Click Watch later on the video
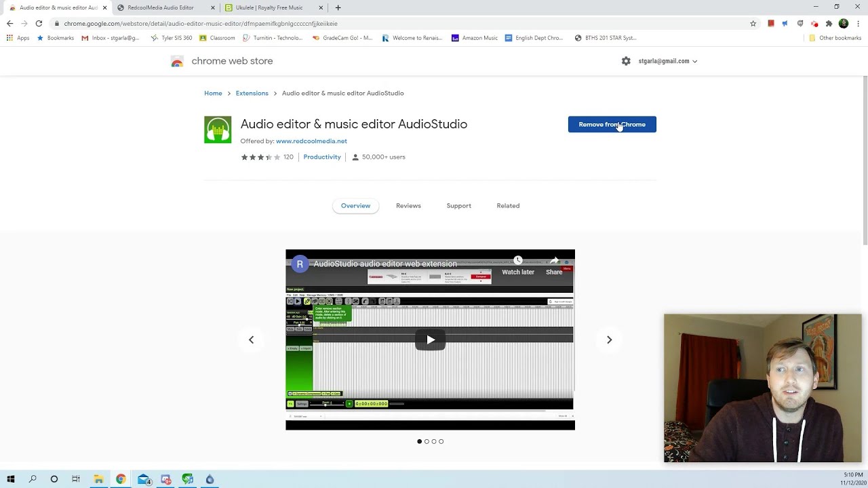 point(518,266)
